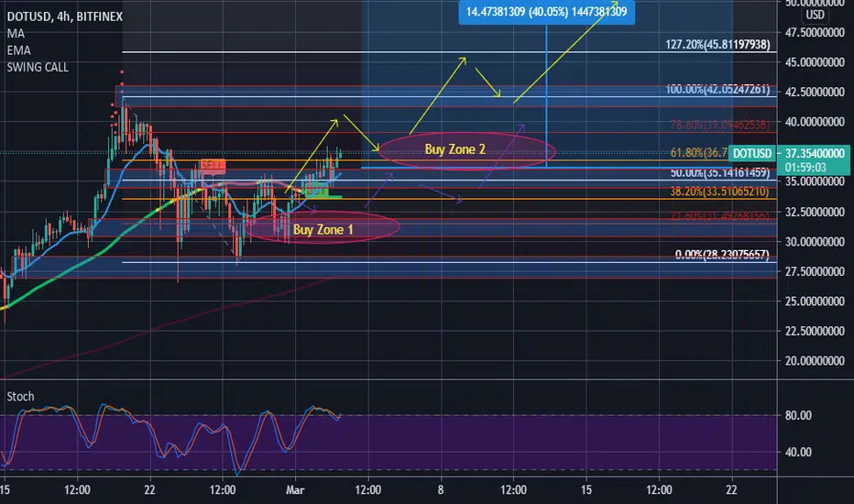Click the 23.60% Fibonacci level label

[x=719, y=216]
